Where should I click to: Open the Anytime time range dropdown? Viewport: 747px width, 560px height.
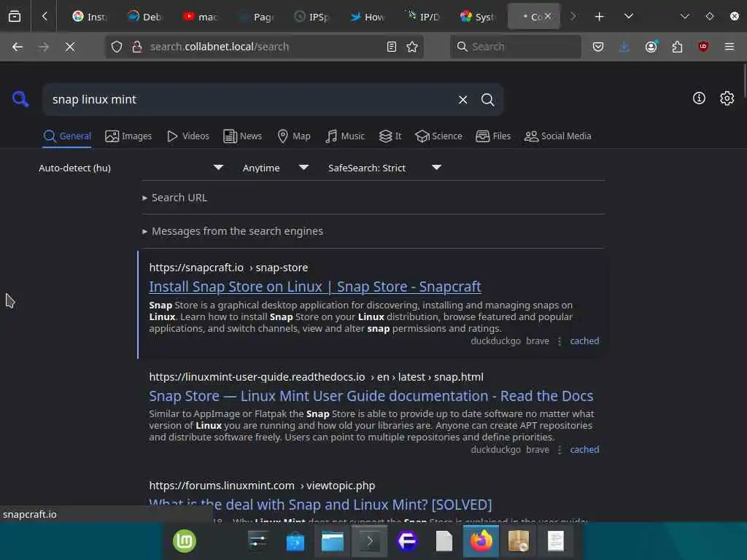pos(275,168)
